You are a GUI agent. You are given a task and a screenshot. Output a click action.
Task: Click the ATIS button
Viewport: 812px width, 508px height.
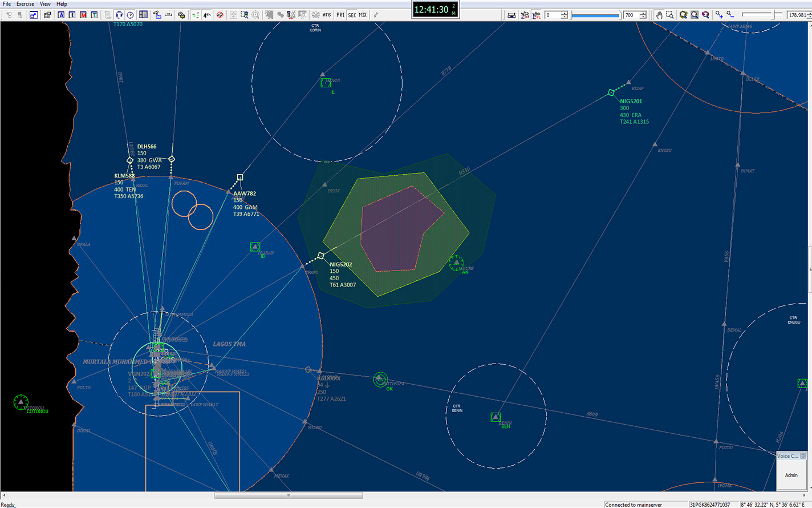click(x=327, y=15)
